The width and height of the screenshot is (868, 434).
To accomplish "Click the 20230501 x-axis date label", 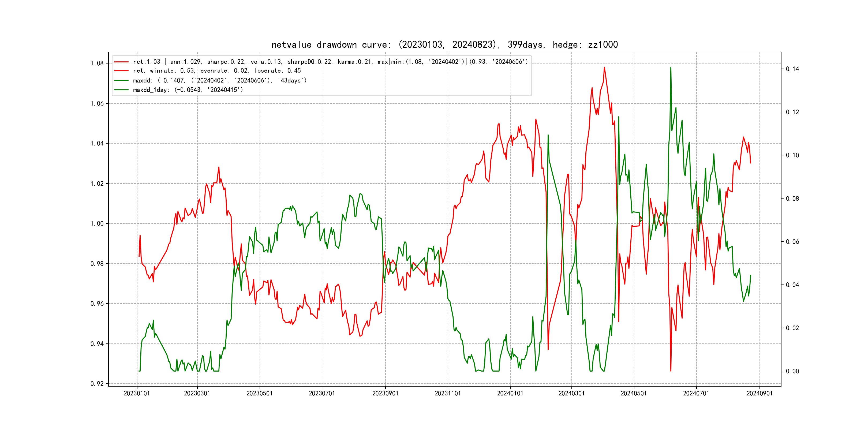I will pyautogui.click(x=259, y=394).
